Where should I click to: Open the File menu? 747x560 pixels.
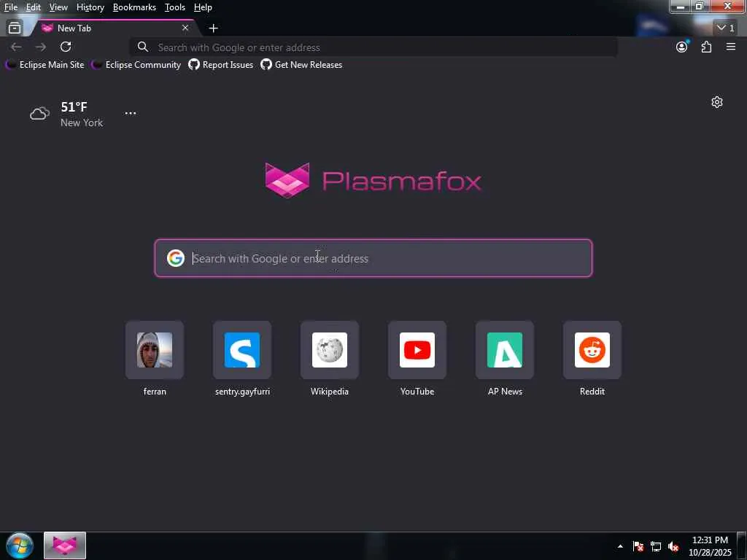(x=11, y=7)
